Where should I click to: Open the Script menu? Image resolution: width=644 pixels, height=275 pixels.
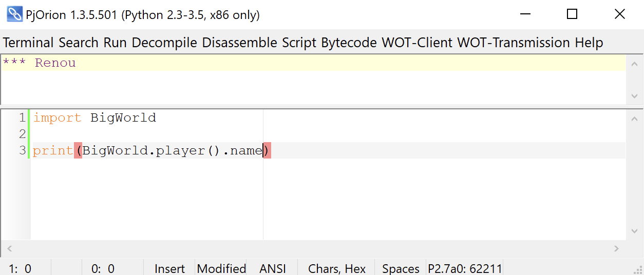(x=299, y=43)
